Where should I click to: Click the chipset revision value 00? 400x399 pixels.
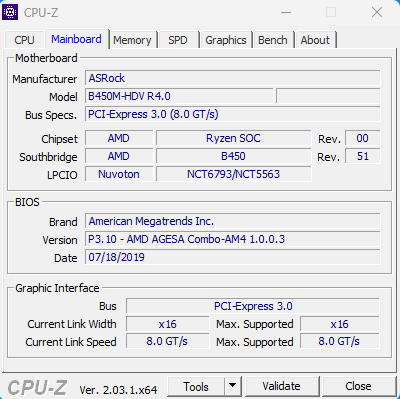(362, 138)
